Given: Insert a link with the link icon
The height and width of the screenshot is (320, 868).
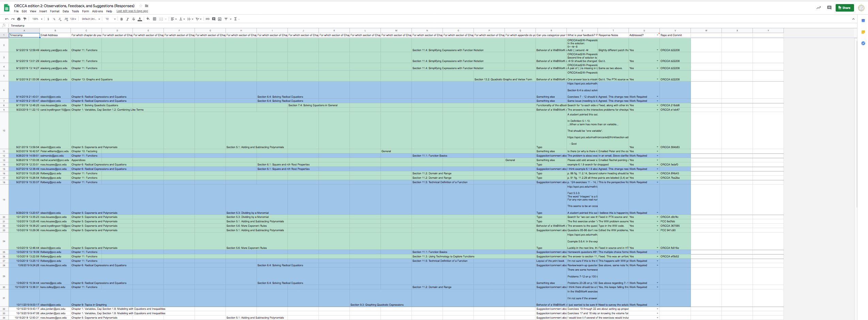Looking at the screenshot, I should click(x=207, y=19).
